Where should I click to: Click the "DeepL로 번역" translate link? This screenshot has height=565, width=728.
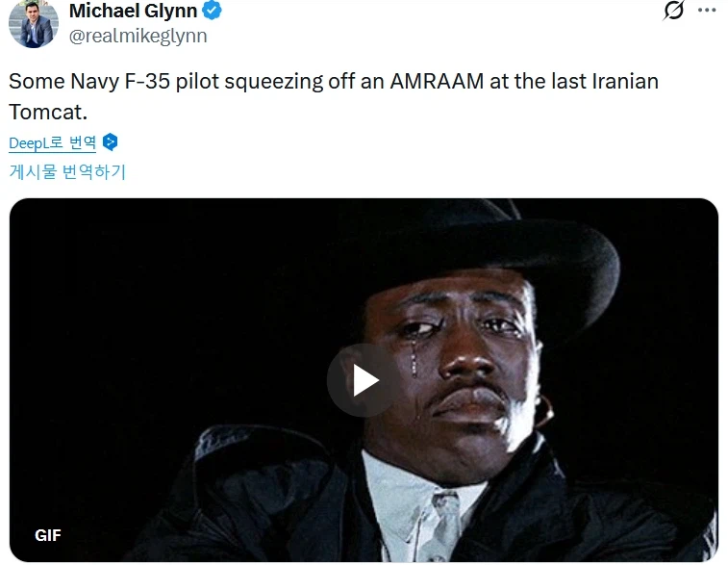click(x=52, y=142)
